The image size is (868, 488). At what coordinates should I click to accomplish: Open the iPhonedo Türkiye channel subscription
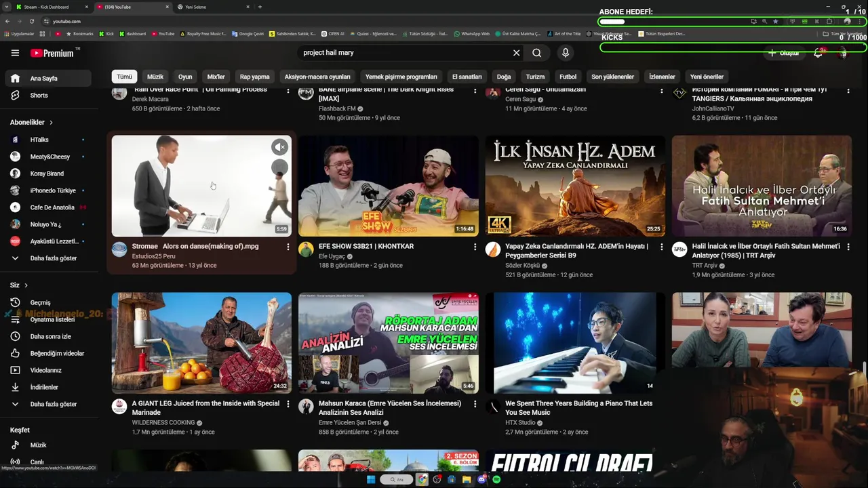[x=47, y=190]
